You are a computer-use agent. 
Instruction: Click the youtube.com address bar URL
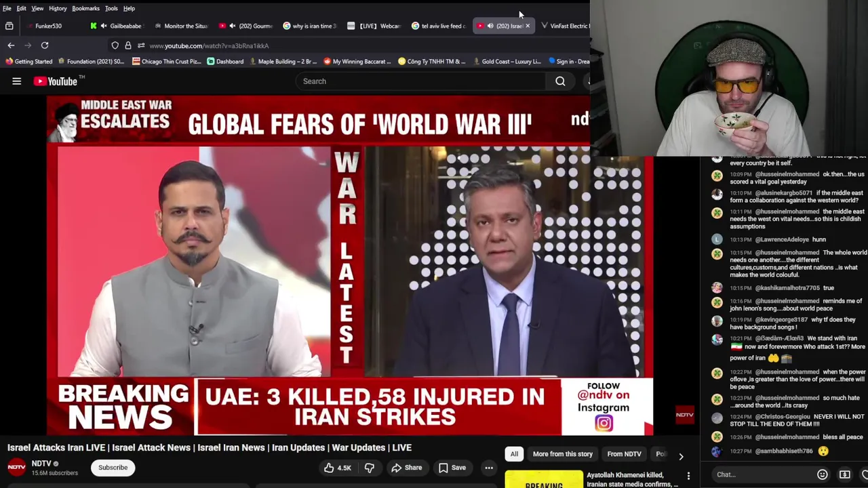click(209, 46)
